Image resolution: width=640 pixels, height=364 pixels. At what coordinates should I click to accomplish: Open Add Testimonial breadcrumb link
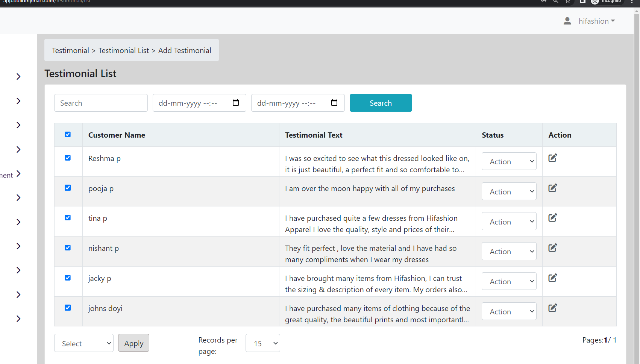click(185, 50)
